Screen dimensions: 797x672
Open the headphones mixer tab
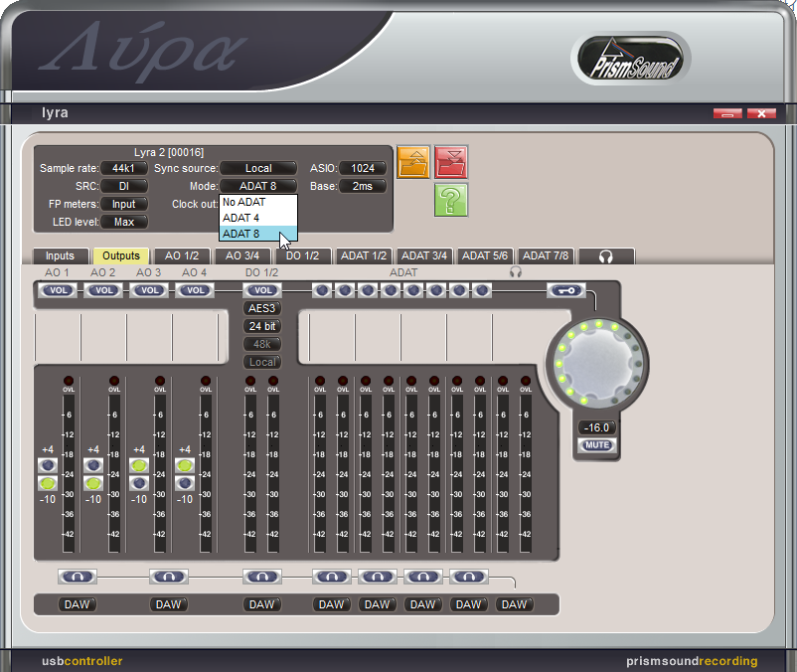coord(606,255)
